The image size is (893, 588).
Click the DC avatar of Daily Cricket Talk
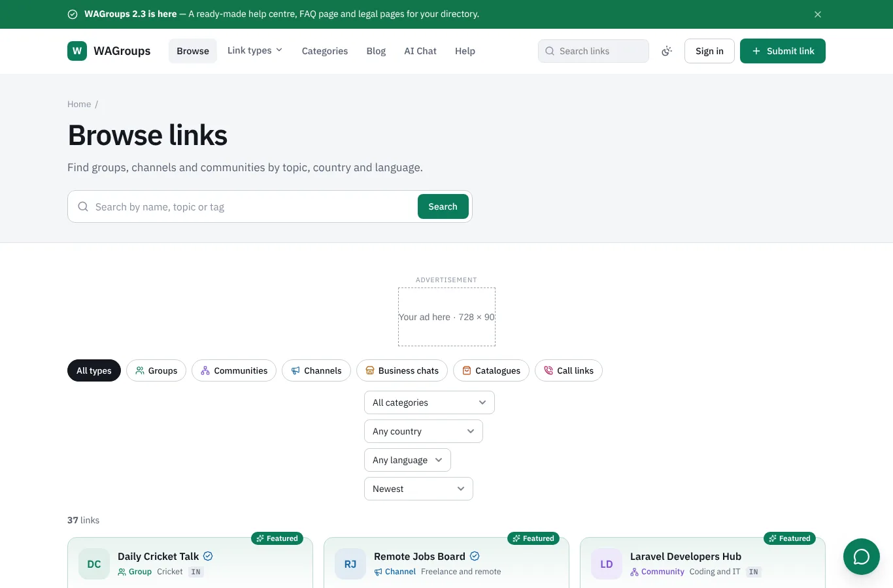(94, 564)
